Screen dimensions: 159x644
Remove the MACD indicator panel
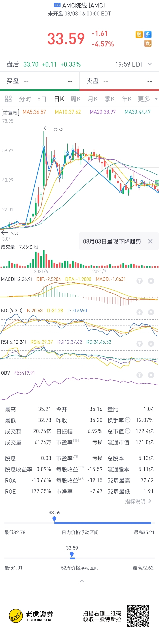151,281
